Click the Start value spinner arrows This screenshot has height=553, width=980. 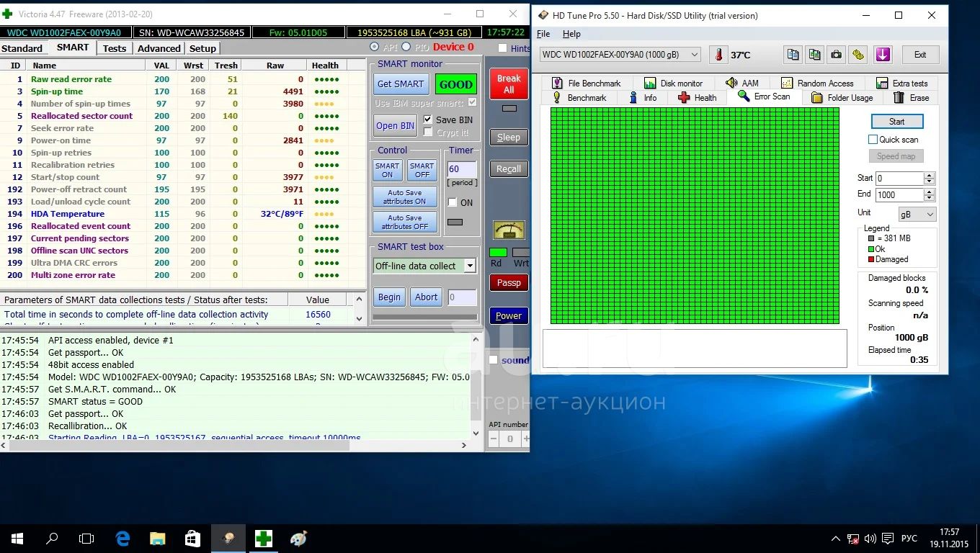pyautogui.click(x=930, y=178)
